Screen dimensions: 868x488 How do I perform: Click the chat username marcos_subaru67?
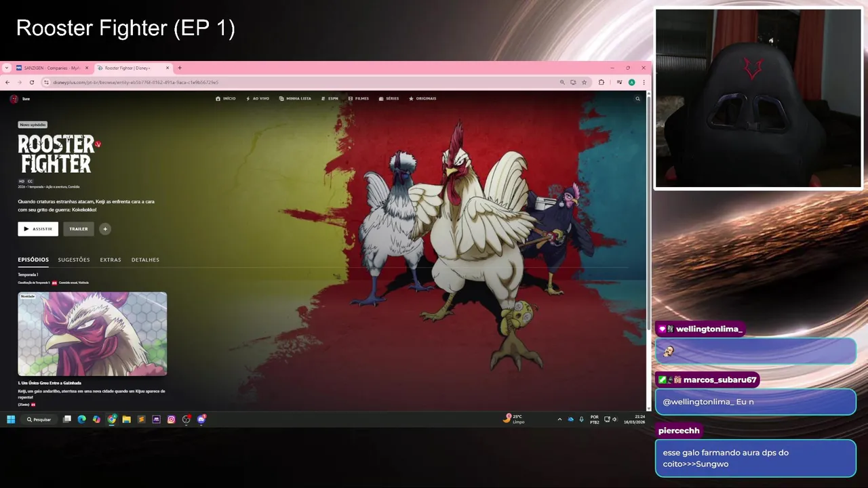719,380
